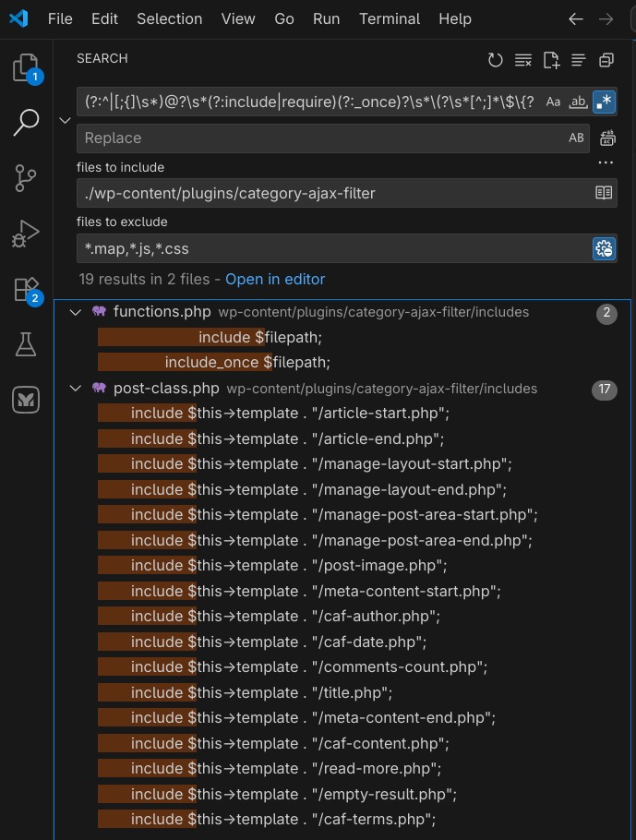This screenshot has width=636, height=840.
Task: Collapse post-class.php results group
Action: click(76, 388)
